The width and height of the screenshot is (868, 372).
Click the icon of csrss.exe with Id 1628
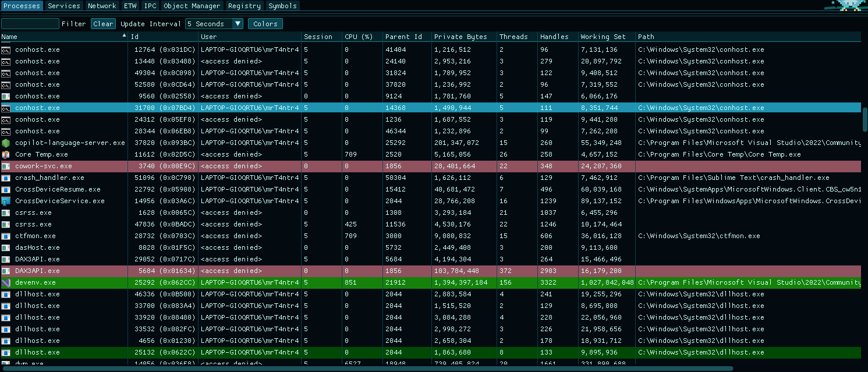[x=6, y=212]
